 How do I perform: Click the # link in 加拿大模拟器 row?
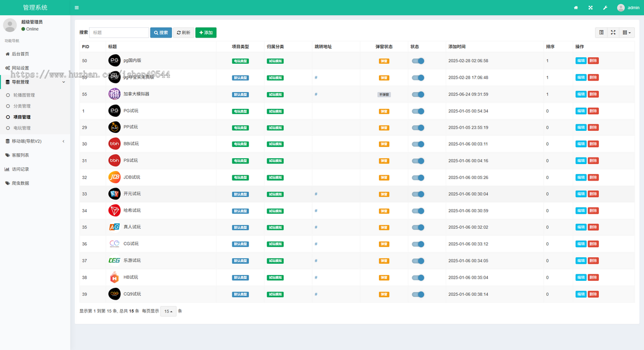[316, 94]
